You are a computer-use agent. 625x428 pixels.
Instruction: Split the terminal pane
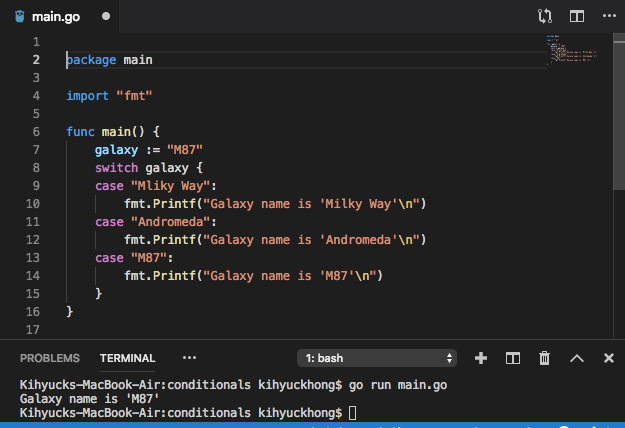pos(513,358)
